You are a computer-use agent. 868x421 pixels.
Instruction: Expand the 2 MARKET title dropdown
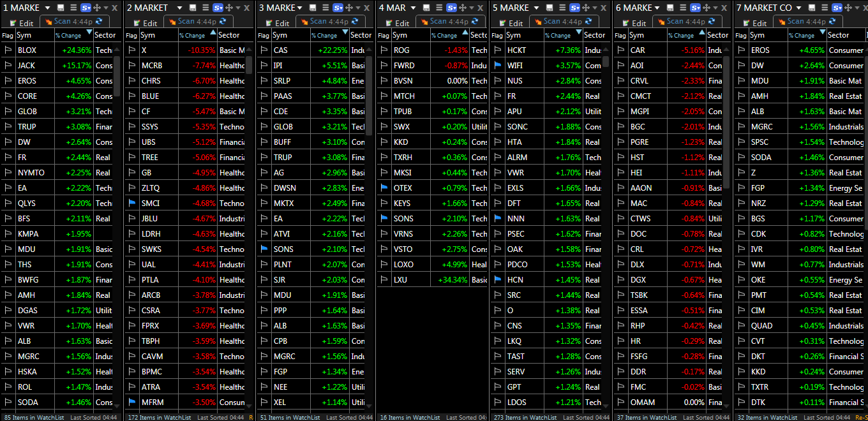pyautogui.click(x=179, y=8)
